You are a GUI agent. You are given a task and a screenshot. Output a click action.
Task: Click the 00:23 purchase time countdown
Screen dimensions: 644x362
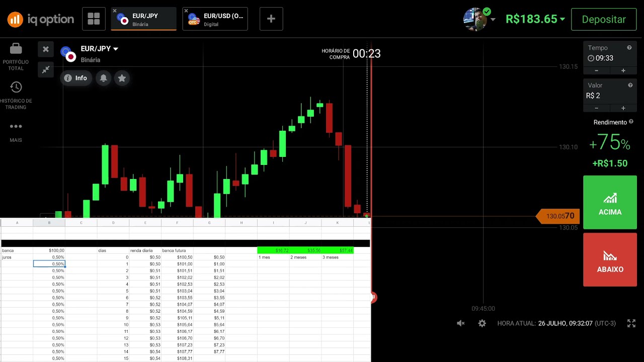(x=366, y=53)
